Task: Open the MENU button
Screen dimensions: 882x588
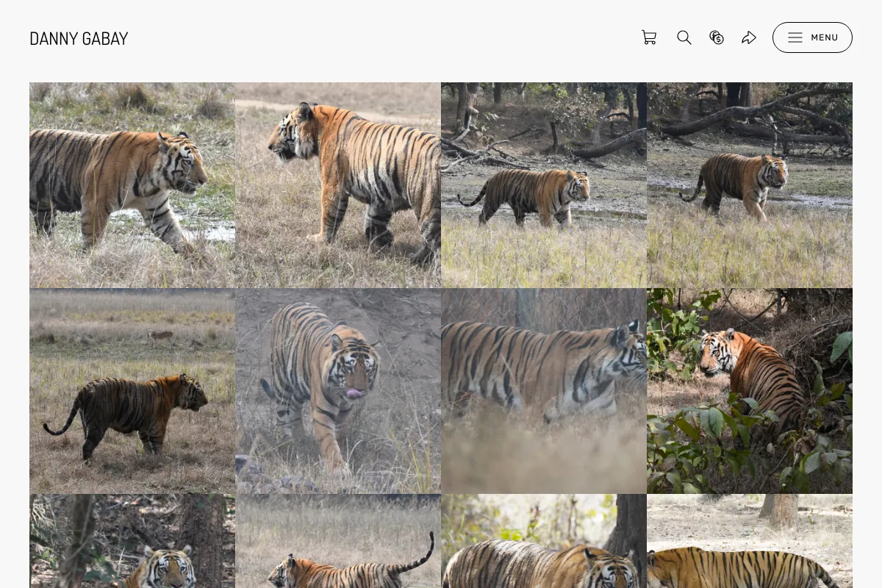Action: coord(812,37)
